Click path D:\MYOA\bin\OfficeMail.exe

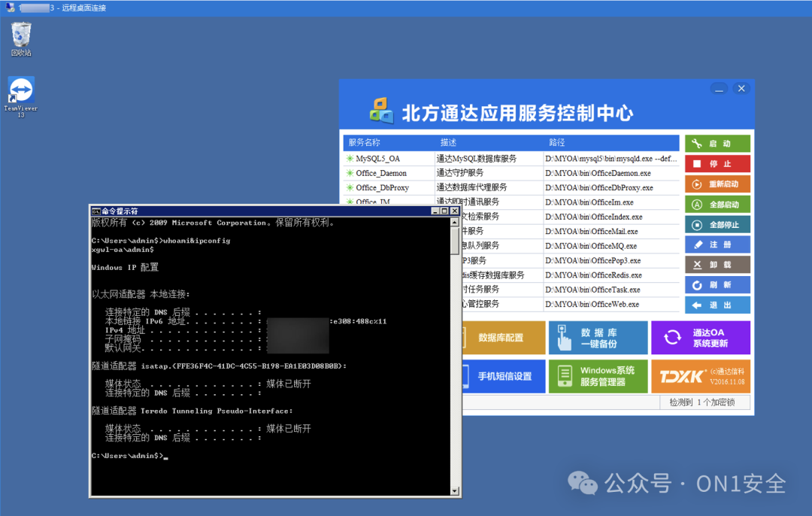592,232
